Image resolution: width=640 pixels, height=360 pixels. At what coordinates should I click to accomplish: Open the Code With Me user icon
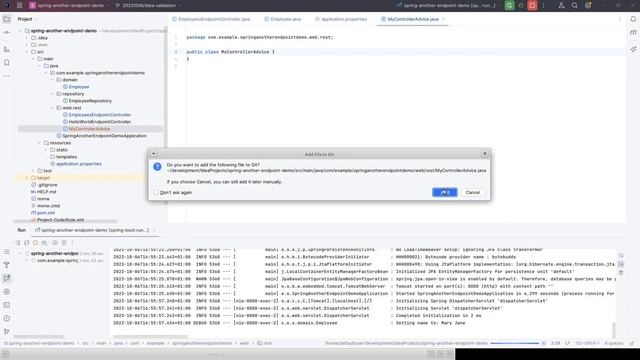click(561, 5)
